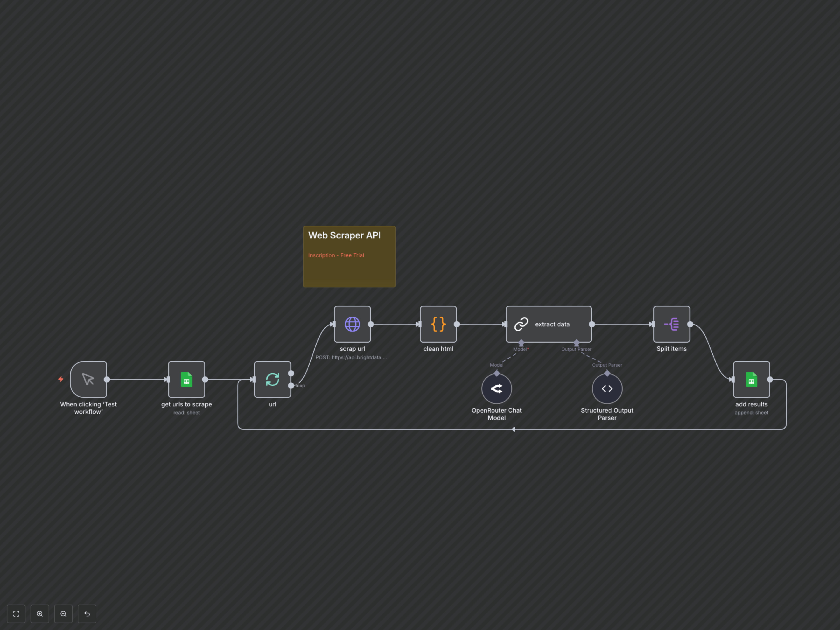Zoom in on the canvas
This screenshot has width=840, height=630.
pos(40,614)
